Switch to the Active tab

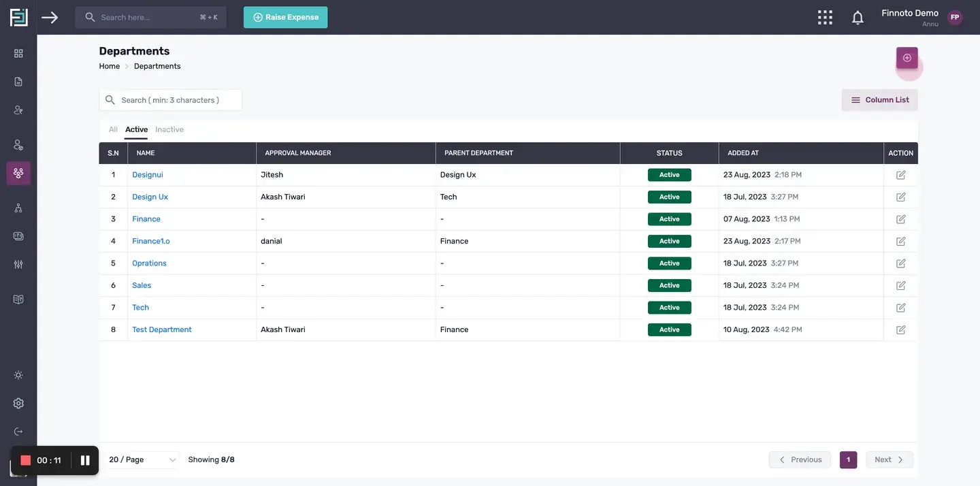[136, 129]
